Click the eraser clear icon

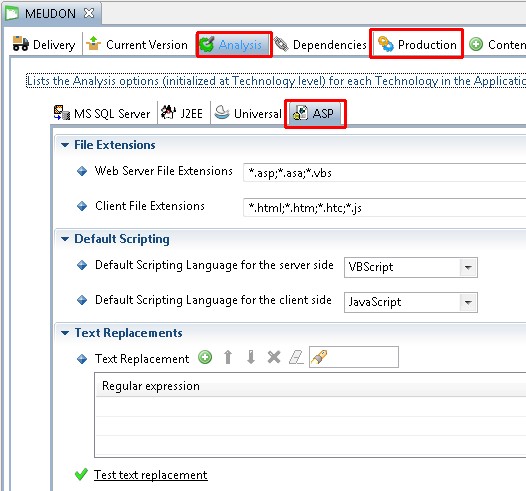click(x=297, y=357)
